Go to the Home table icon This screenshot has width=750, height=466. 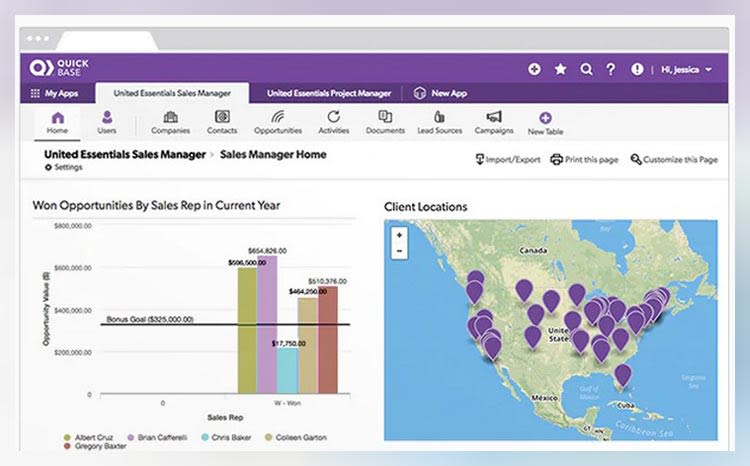pyautogui.click(x=57, y=122)
